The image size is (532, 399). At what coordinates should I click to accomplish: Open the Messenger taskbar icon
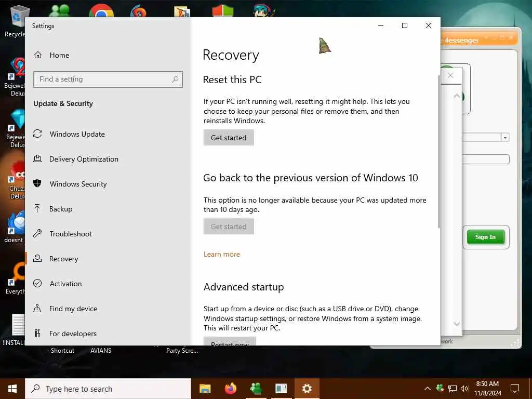coord(256,389)
